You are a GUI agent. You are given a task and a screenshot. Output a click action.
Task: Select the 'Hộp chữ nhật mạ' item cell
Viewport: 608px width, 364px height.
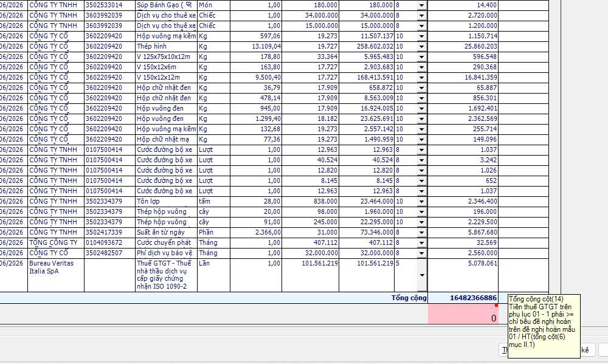point(166,140)
